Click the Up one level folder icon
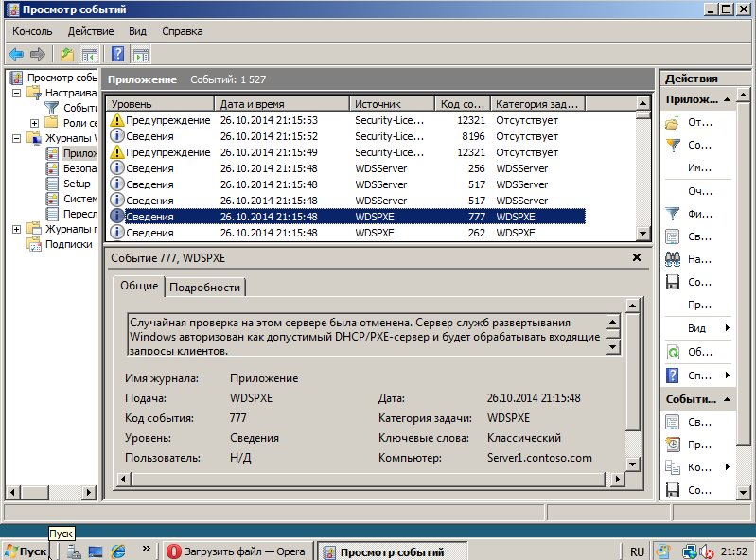Image resolution: width=756 pixels, height=560 pixels. 67,55
